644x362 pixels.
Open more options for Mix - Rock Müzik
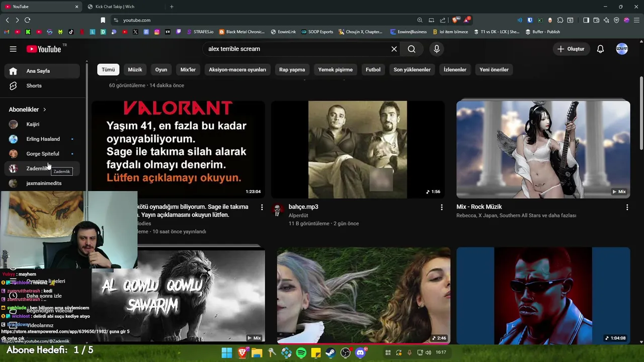pyautogui.click(x=627, y=207)
